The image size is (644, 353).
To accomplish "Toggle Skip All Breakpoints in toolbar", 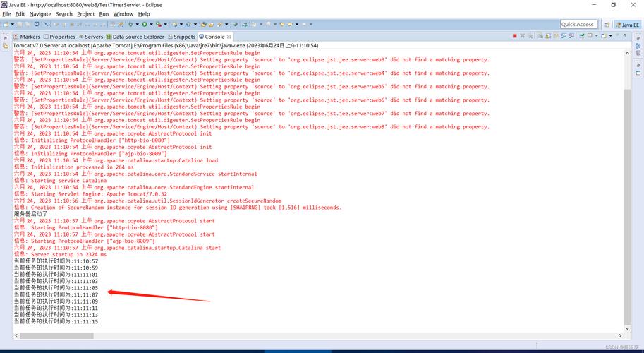I will (47, 24).
